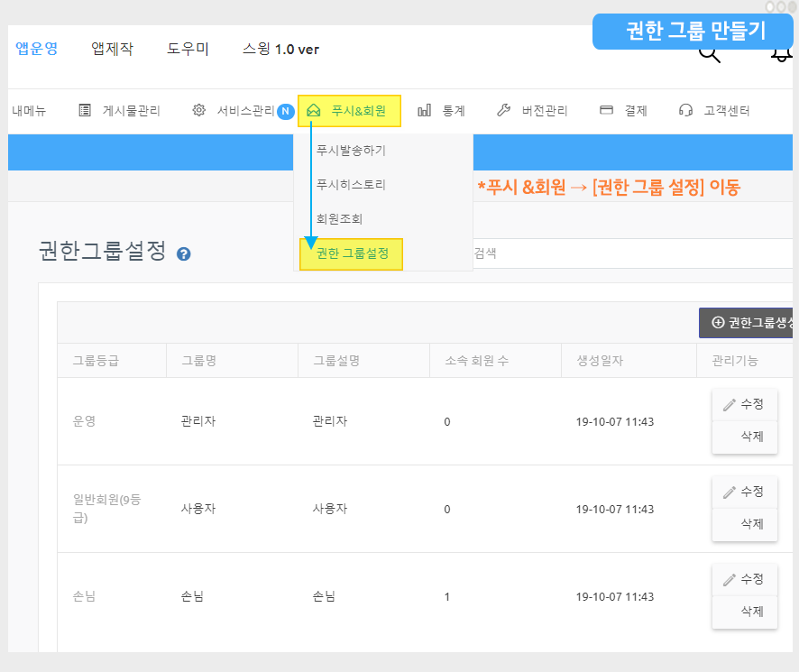Open 게시물관리 menu with list icon
The width and height of the screenshot is (799, 672).
click(120, 111)
